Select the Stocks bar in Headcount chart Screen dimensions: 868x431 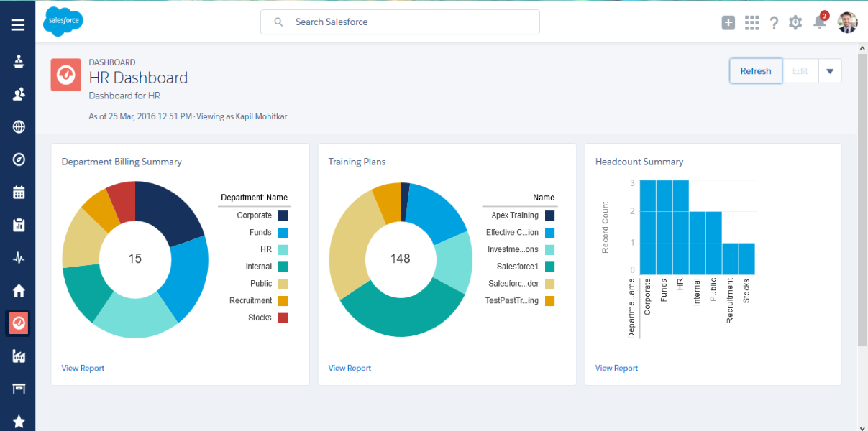[747, 258]
